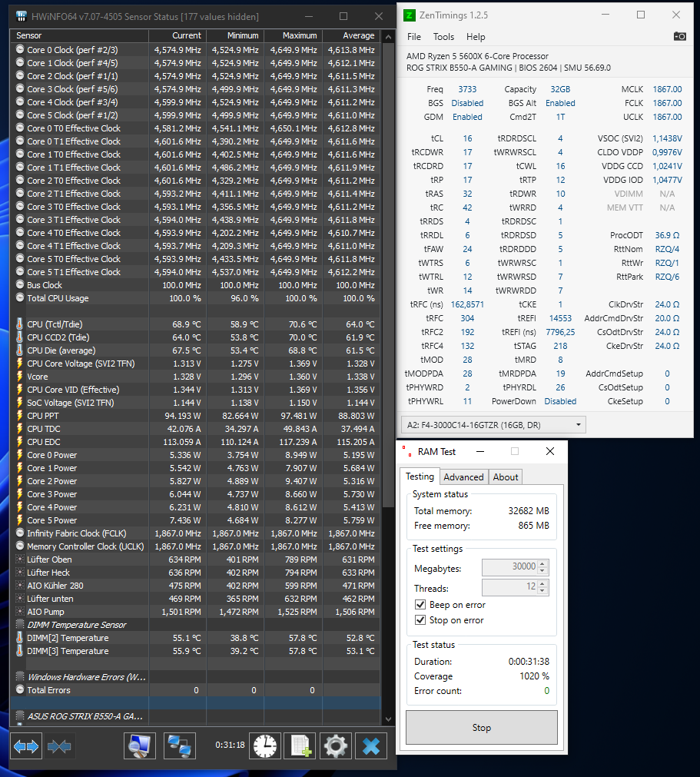Click the RAM Test title bar icon
Screen dimensions: 700x777
click(x=406, y=451)
